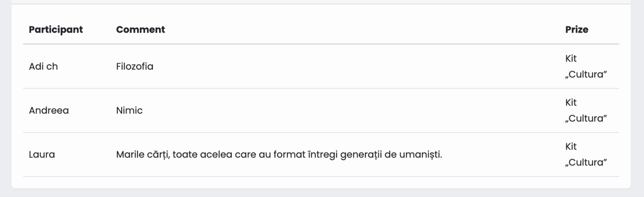Viewport: 644px width, 197px height.
Task: Select participant name Laura
Action: (x=42, y=154)
